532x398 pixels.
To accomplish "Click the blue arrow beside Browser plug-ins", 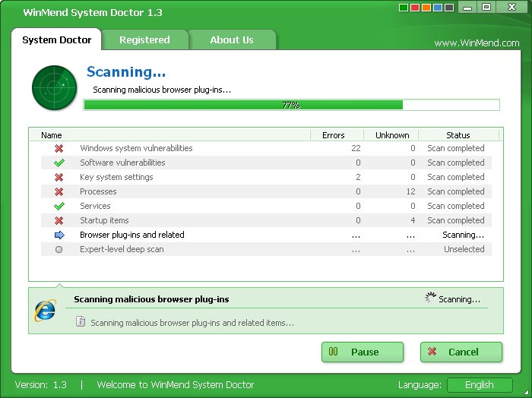I will (x=59, y=235).
